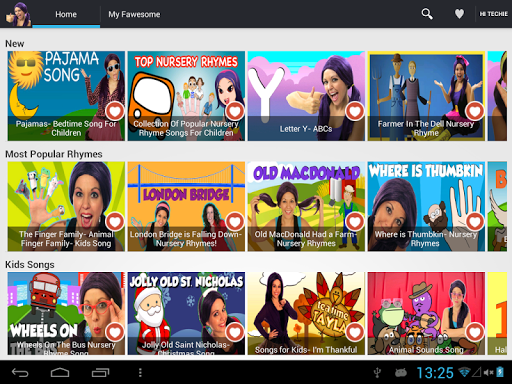Switch to My Fawesome tab
512x384 pixels.
click(x=134, y=14)
